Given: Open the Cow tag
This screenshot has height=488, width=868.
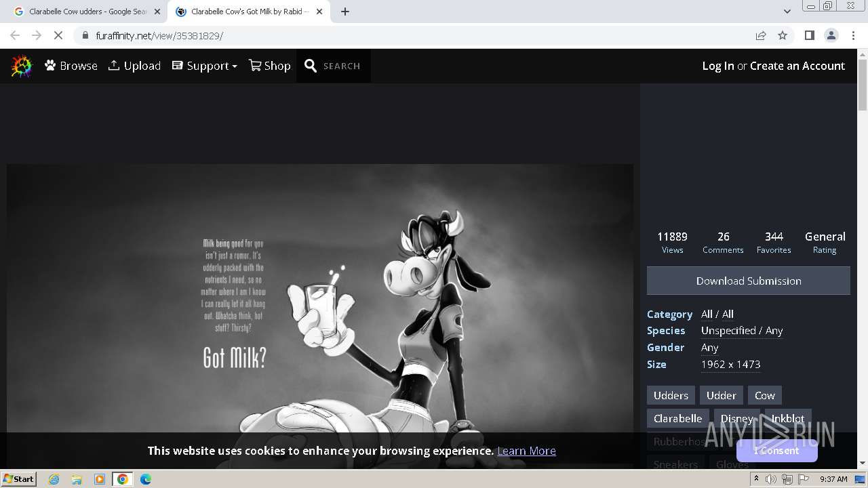Looking at the screenshot, I should [x=764, y=395].
